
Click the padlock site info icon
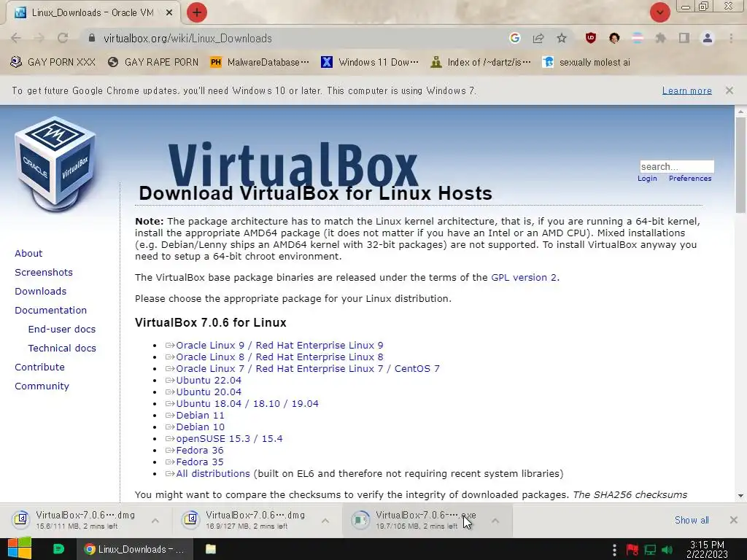tap(92, 38)
